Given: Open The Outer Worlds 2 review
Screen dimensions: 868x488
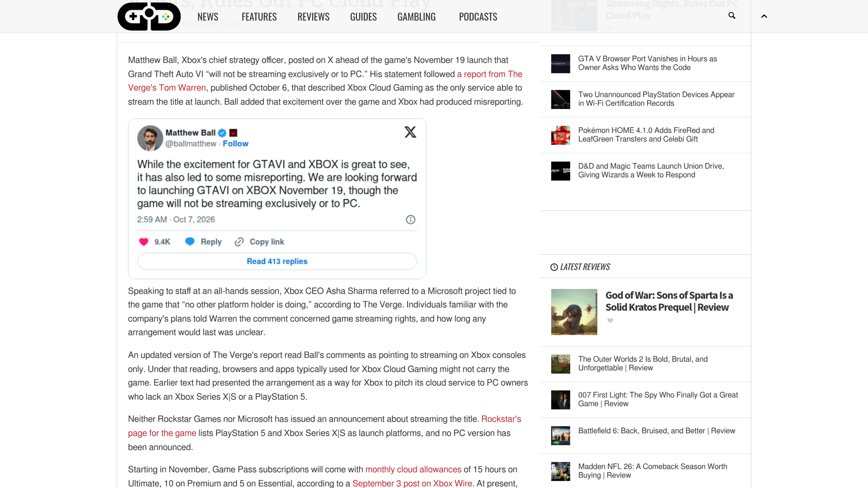Looking at the screenshot, I should (643, 363).
